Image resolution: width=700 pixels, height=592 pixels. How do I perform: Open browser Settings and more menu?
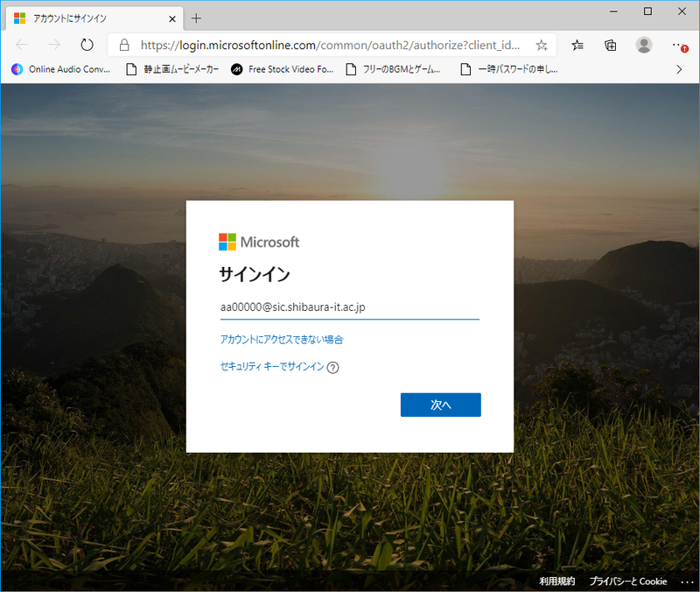pos(679,45)
